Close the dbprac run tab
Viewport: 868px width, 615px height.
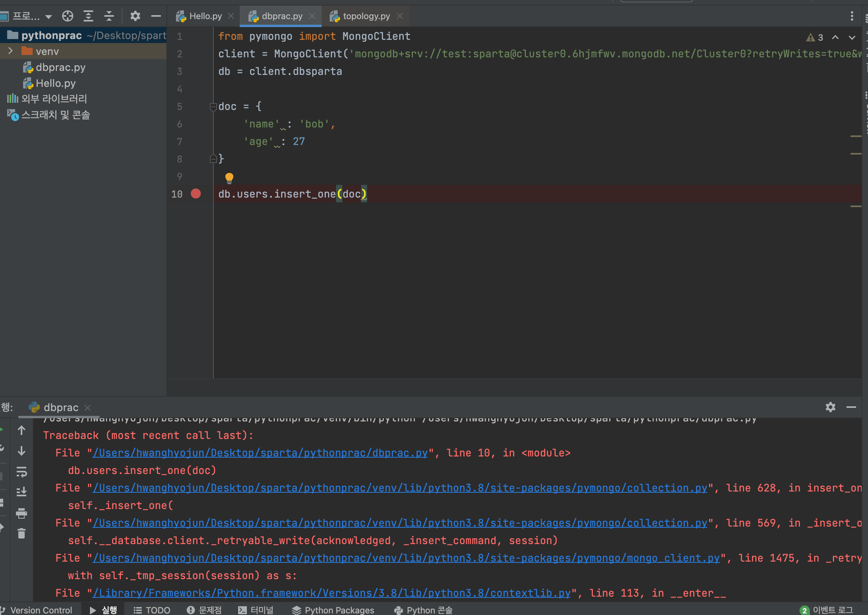[88, 408]
